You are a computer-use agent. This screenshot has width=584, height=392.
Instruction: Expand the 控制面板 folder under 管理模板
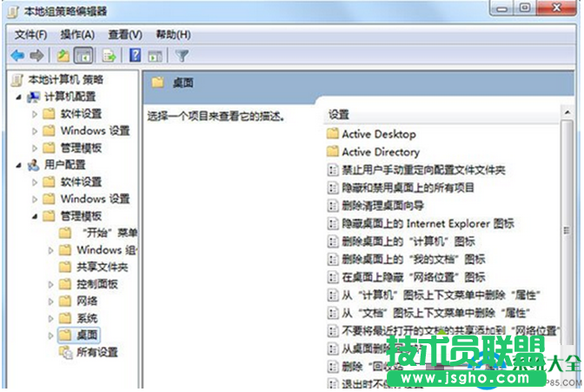point(50,284)
